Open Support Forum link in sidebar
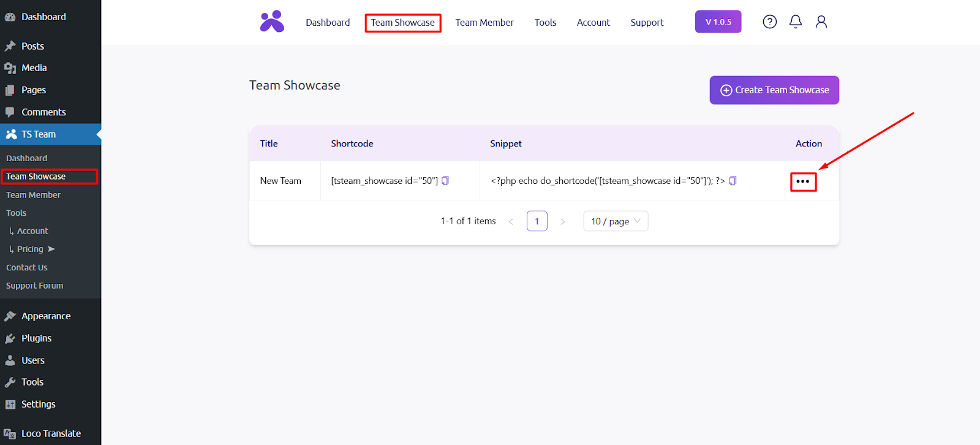980x445 pixels. [34, 286]
